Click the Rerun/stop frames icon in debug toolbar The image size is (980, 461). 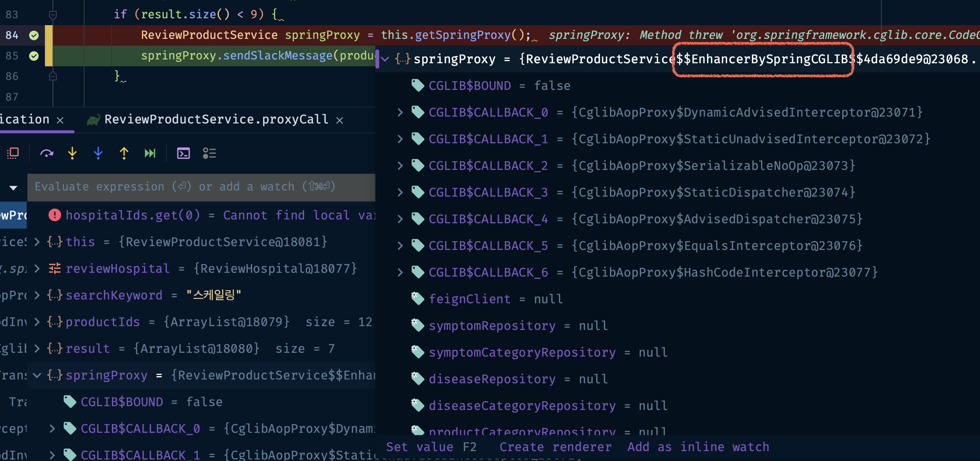coord(13,154)
